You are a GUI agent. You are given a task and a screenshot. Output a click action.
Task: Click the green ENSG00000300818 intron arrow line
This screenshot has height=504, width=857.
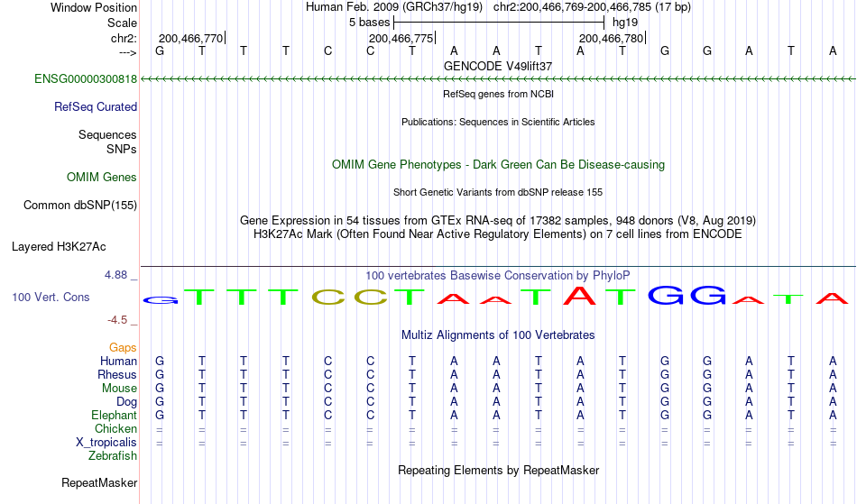498,79
